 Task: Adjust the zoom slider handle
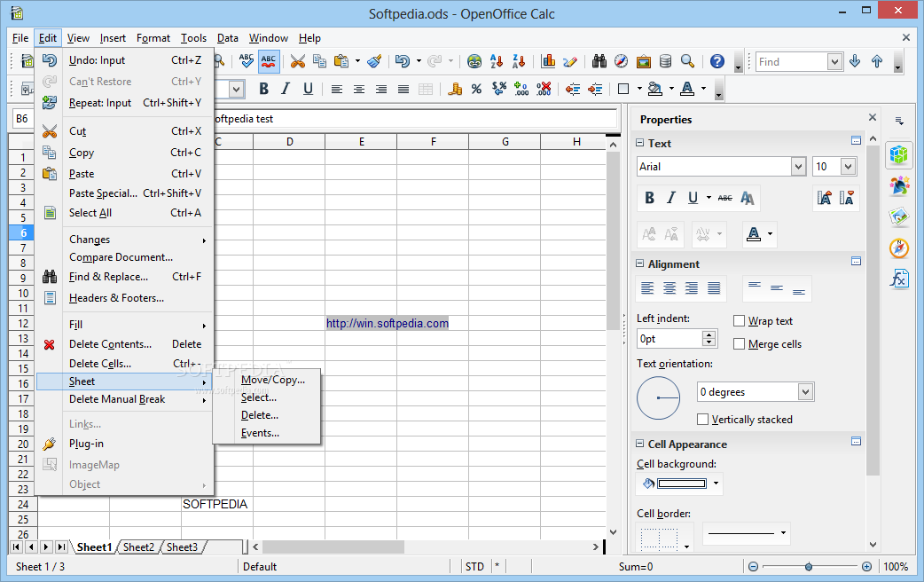pos(809,567)
